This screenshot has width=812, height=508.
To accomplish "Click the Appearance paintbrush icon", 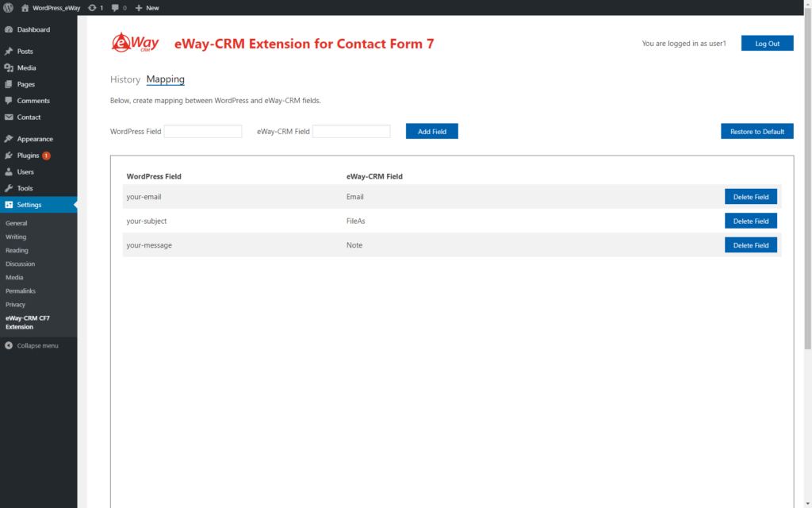I will (x=9, y=139).
